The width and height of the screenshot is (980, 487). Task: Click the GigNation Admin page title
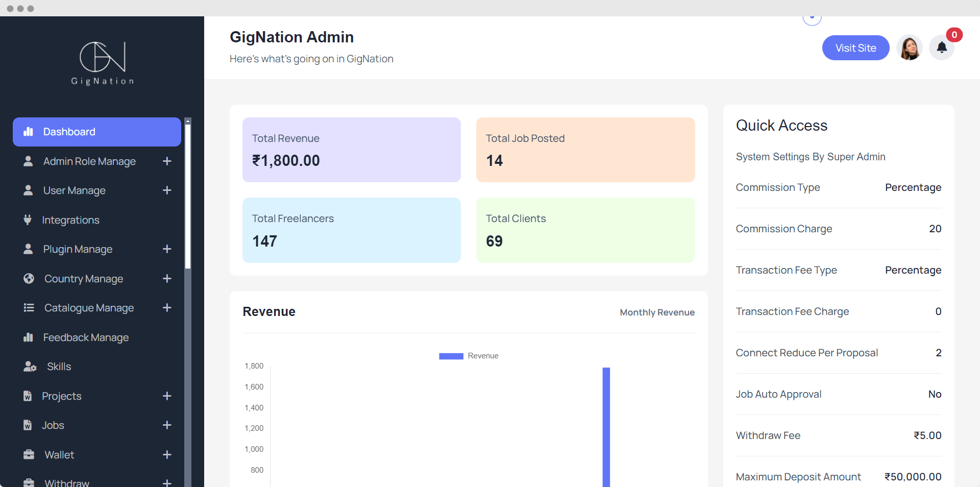click(291, 37)
